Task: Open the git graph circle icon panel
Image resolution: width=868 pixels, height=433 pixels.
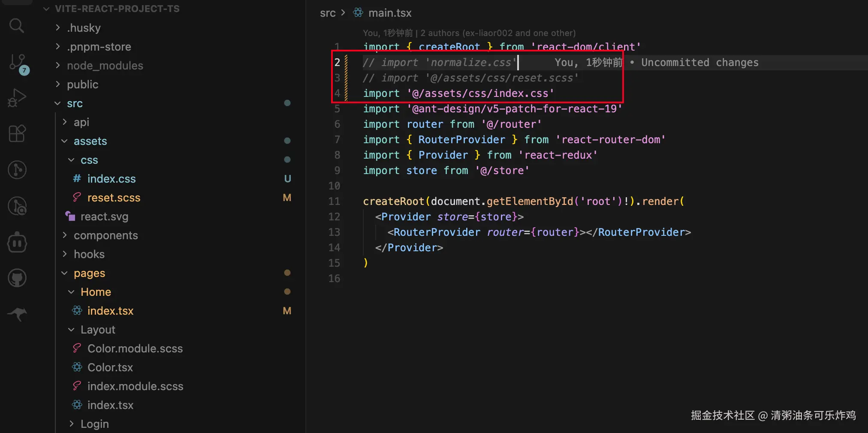Action: coord(17,170)
